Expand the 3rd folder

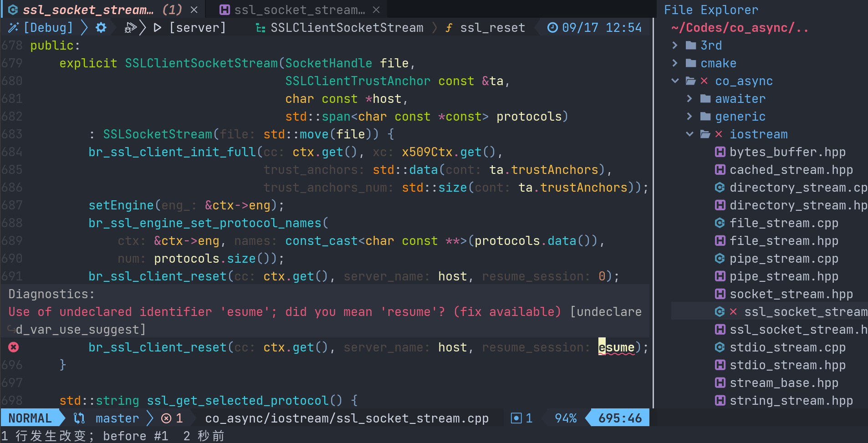(675, 46)
